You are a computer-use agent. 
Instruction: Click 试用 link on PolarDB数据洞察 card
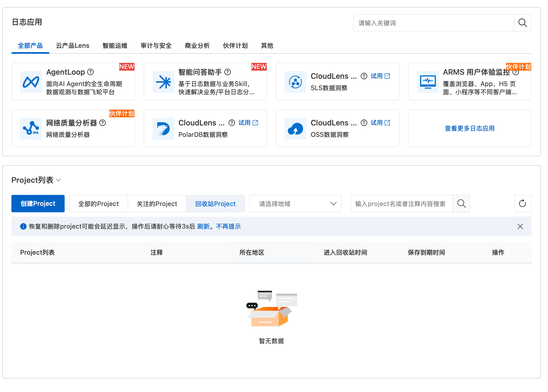(x=244, y=123)
